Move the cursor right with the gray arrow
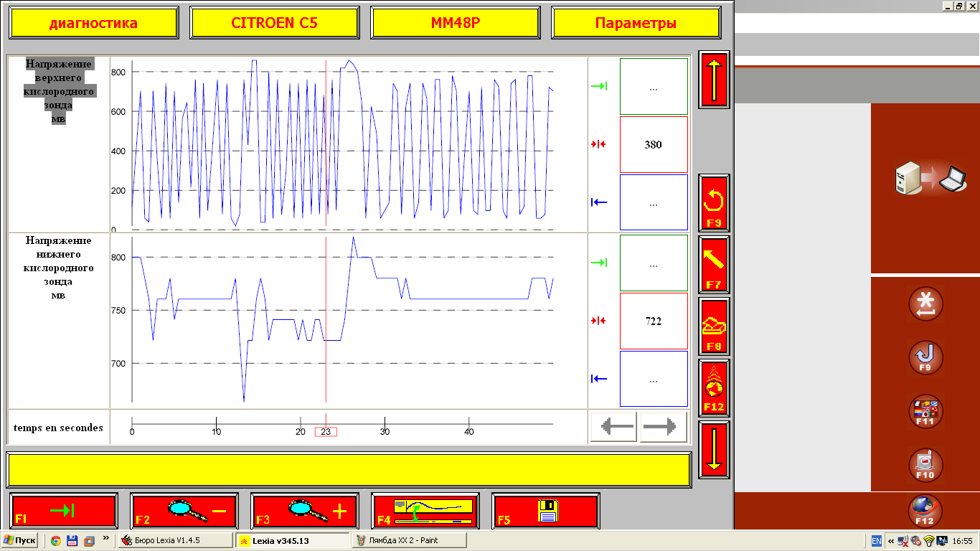Screen dimensions: 980x551 pyautogui.click(x=663, y=428)
